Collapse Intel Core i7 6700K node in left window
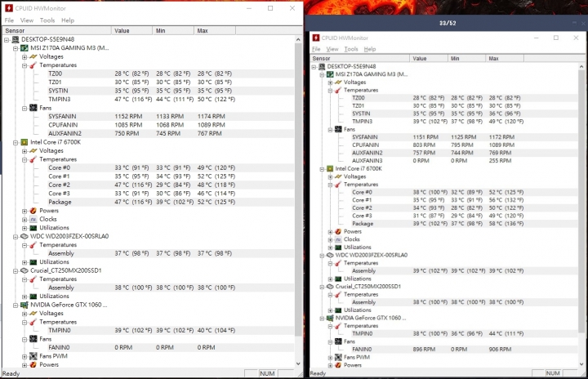The image size is (588, 379). (16, 142)
